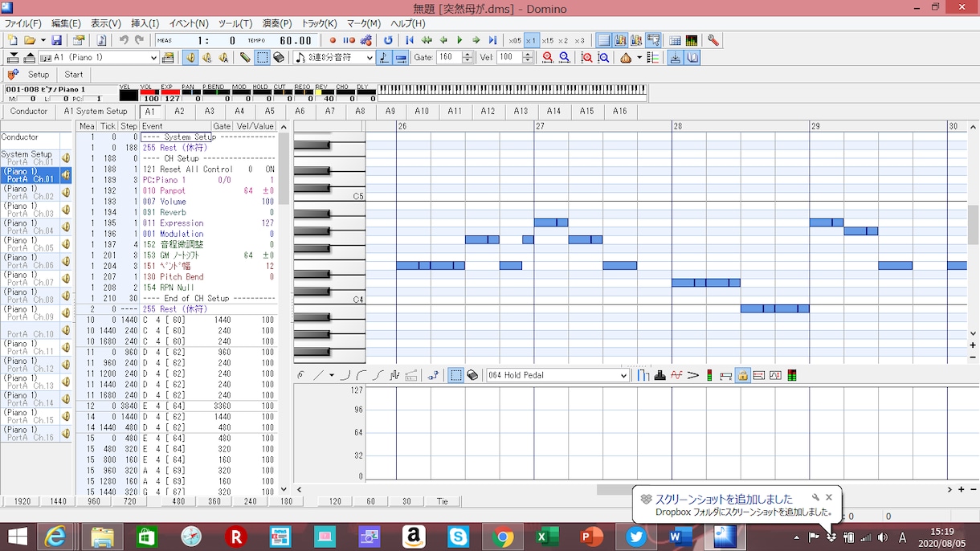Toggle the rectangle selection tool
This screenshot has width=980, height=551.
click(263, 58)
